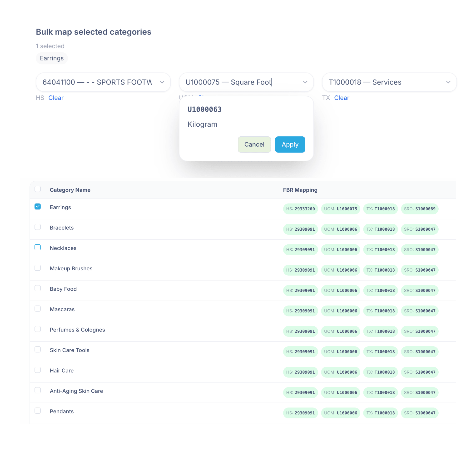The image size is (476, 476).
Task: Select the Bracelets checkbox
Action: pyautogui.click(x=37, y=227)
